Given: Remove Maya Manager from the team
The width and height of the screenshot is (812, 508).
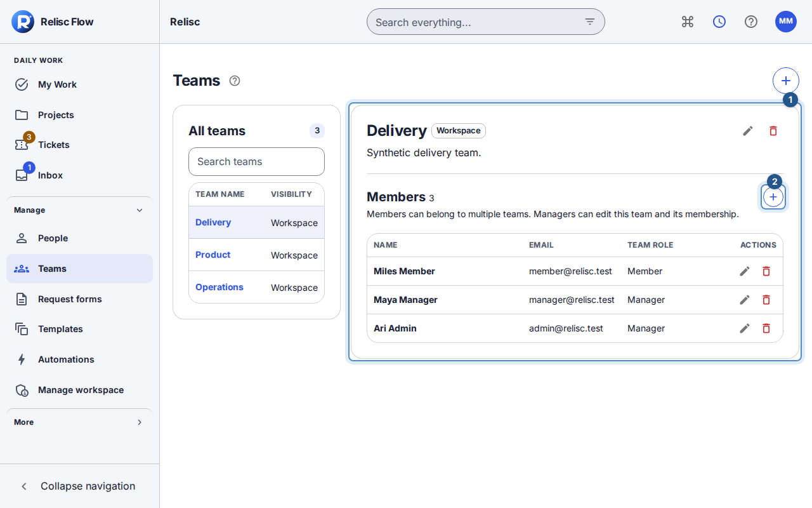Looking at the screenshot, I should pos(766,300).
